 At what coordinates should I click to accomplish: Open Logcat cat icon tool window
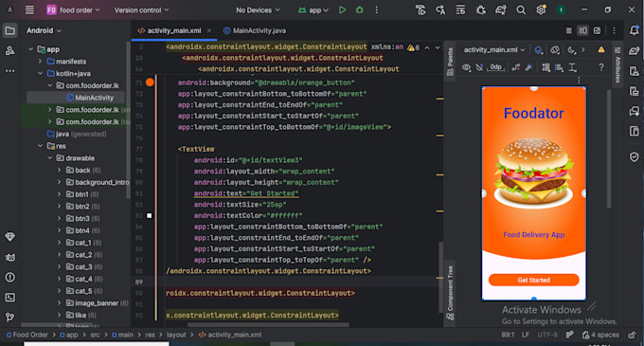[9, 257]
